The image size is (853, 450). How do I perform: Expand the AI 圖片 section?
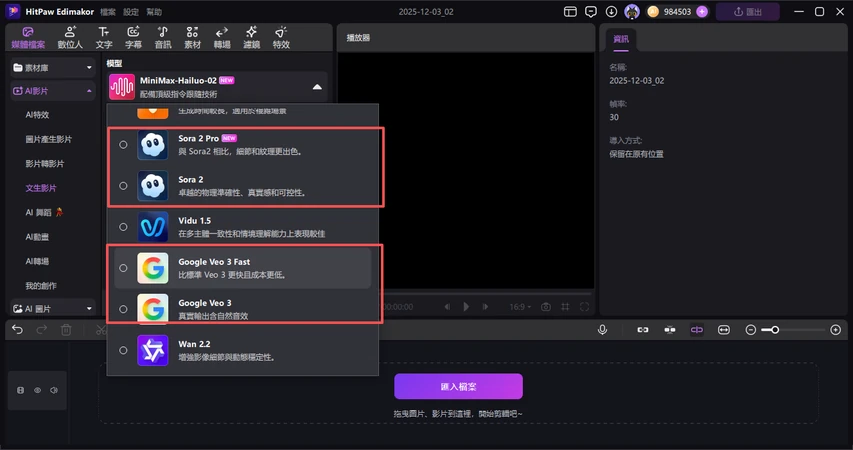[x=52, y=309]
